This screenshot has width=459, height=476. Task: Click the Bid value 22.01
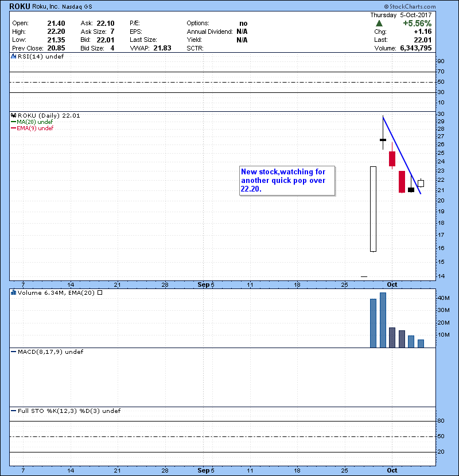point(106,40)
